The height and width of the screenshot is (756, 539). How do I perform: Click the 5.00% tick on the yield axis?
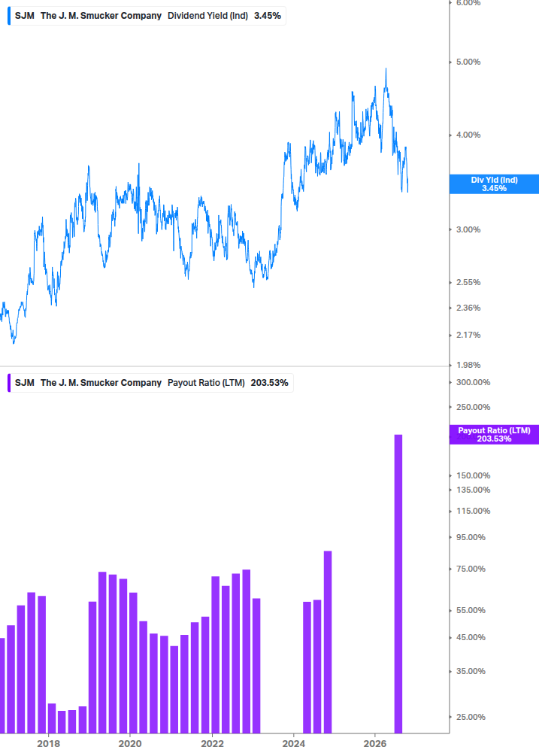coord(468,62)
